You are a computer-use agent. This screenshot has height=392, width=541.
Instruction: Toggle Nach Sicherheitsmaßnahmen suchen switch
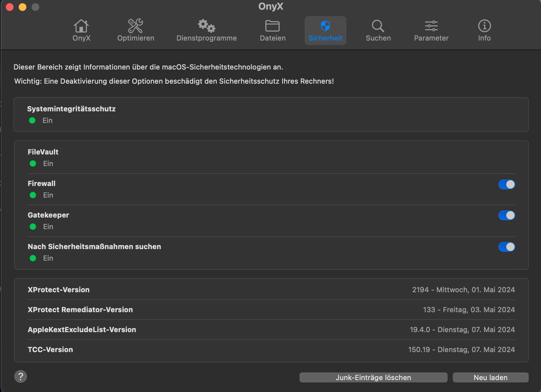click(507, 247)
